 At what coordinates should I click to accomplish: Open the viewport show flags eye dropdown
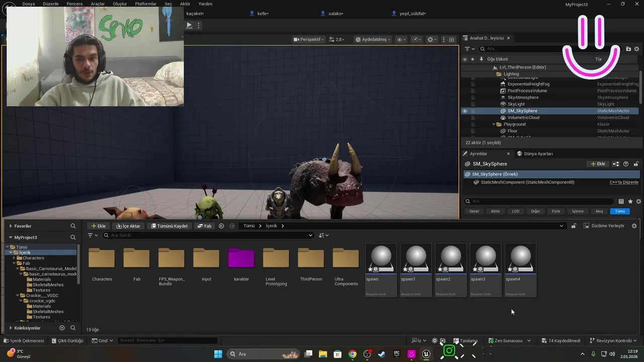pos(401,39)
